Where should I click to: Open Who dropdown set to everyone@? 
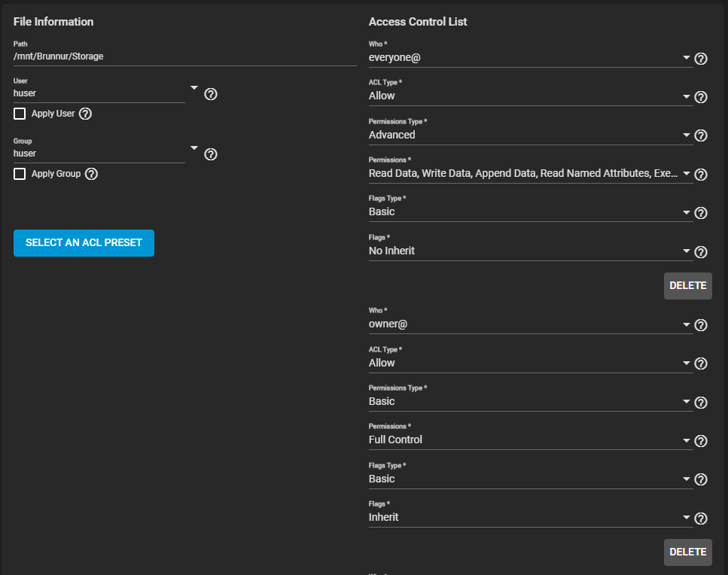(530, 57)
